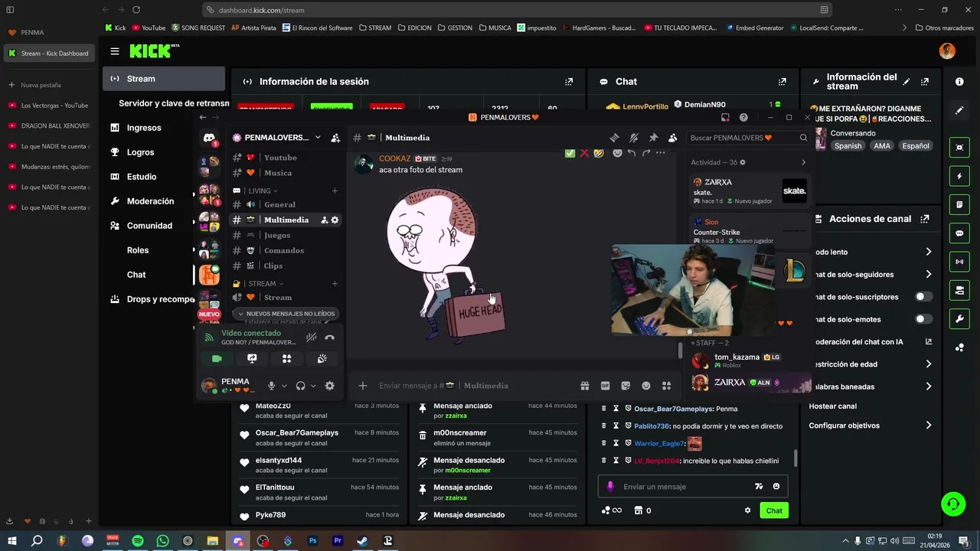
Task: Collapse the STREAM category in Discord
Action: [x=264, y=284]
